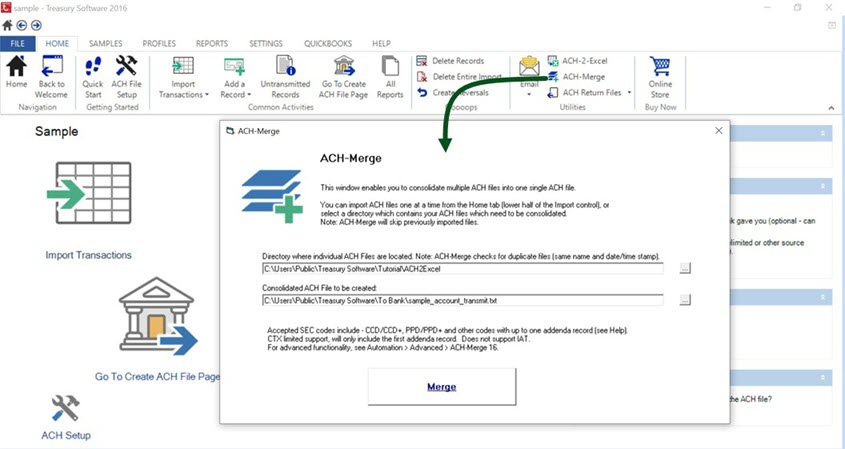The height and width of the screenshot is (449, 845).
Task: Click Go To Create ACH File Page ribbon icon
Action: [x=343, y=68]
